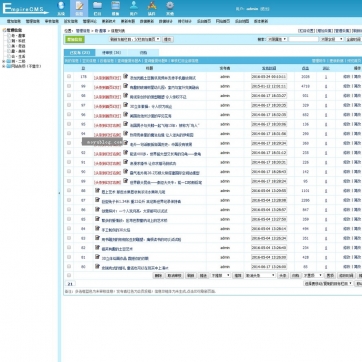Viewport: 362px width, 362px height.
Task: Tick the checkbox for row ID 86
Action: tap(69, 209)
